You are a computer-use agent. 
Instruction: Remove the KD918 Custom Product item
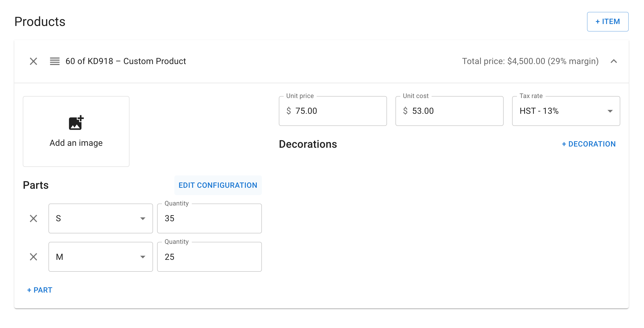(x=33, y=61)
